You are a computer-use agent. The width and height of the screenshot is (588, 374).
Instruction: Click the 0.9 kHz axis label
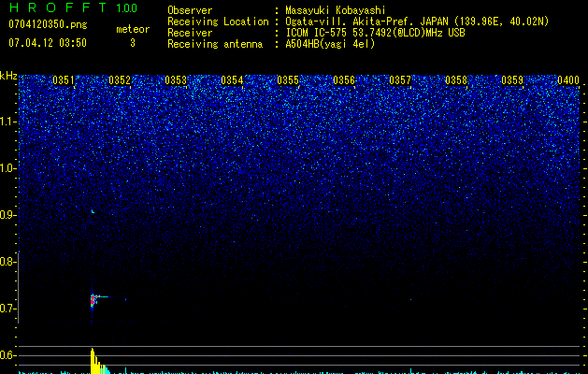pyautogui.click(x=7, y=215)
